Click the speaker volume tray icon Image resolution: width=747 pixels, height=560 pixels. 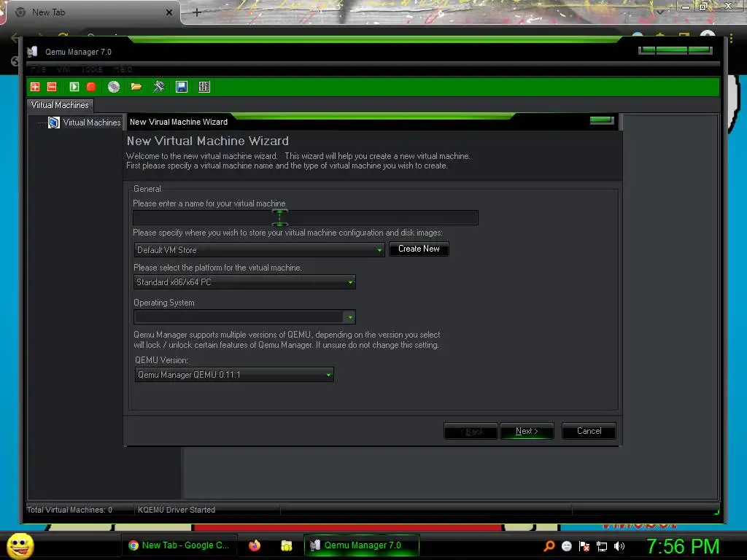tap(619, 546)
